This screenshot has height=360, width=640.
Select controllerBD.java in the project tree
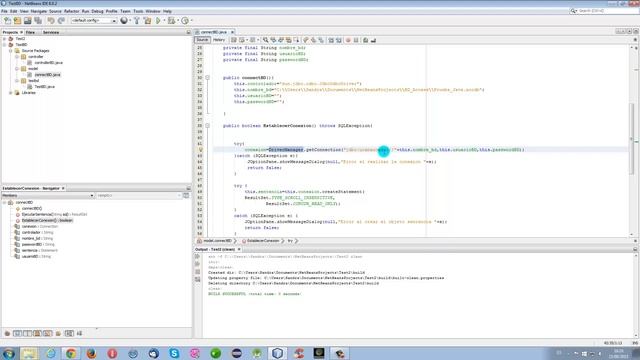(x=49, y=63)
